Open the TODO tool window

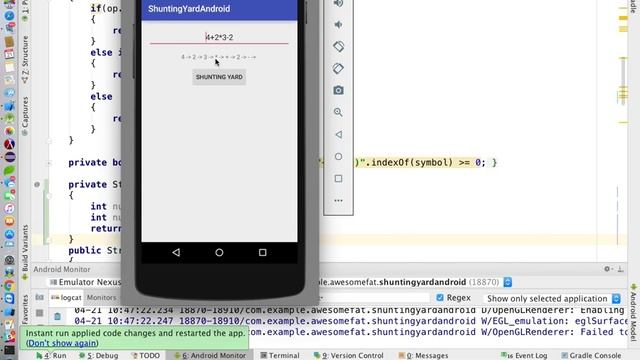(x=146, y=356)
